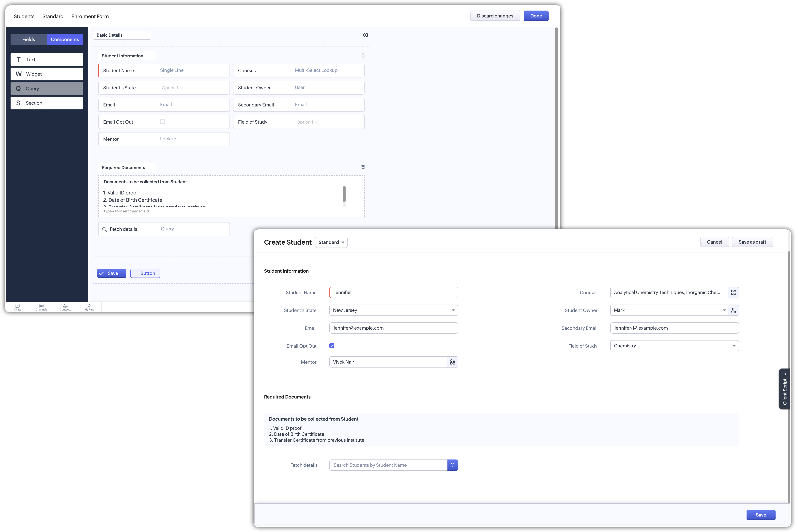Click the blue search icon in Fetch details
This screenshot has height=532, width=796.
[452, 465]
